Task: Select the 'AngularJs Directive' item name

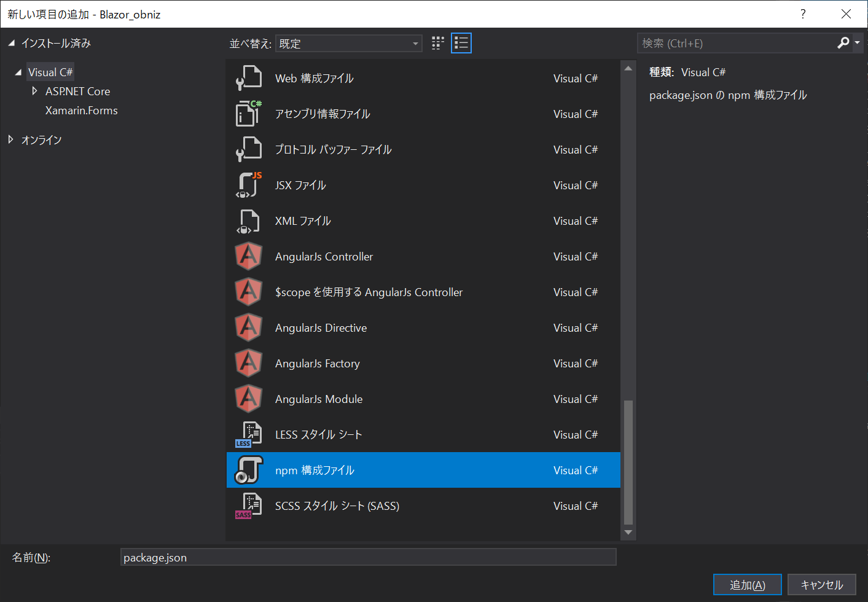Action: coord(321,327)
